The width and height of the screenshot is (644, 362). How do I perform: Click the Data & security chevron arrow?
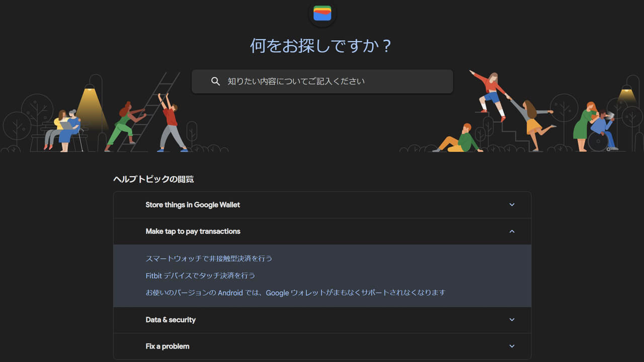pos(512,320)
